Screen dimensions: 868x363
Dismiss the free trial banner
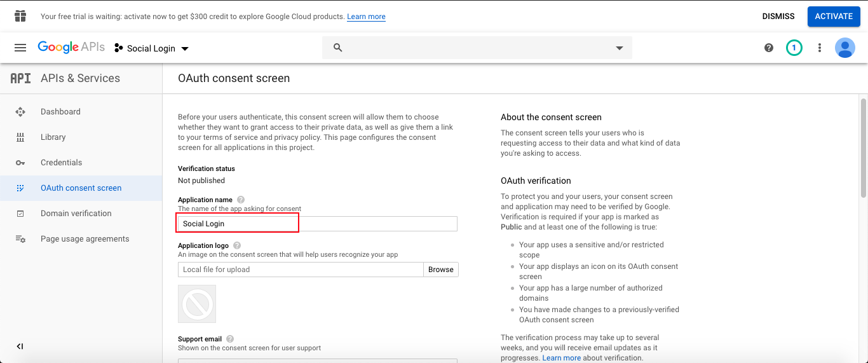pos(778,17)
